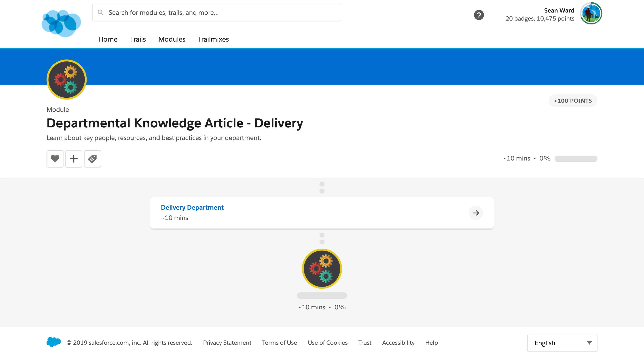This screenshot has height=359, width=644.
Task: Focus the search modules and trails field
Action: pyautogui.click(x=216, y=13)
